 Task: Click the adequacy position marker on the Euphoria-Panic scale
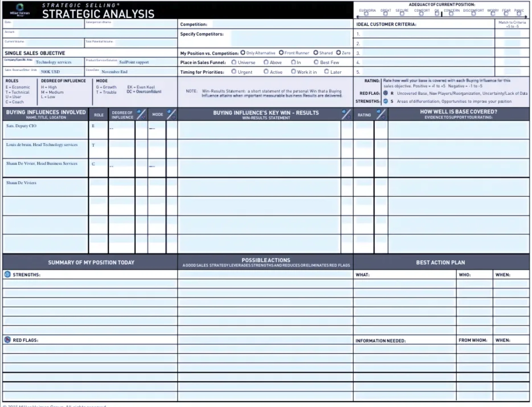[442, 14]
